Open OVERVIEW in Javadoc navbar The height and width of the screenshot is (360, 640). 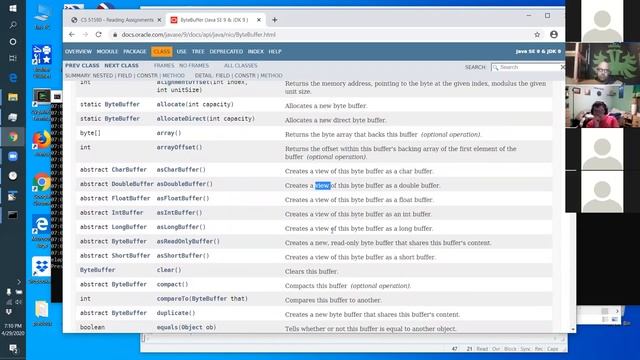click(78, 51)
